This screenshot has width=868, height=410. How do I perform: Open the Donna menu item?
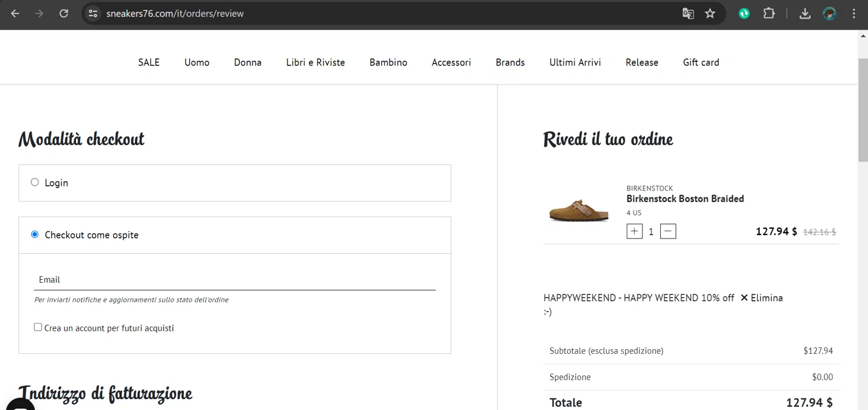click(x=248, y=62)
